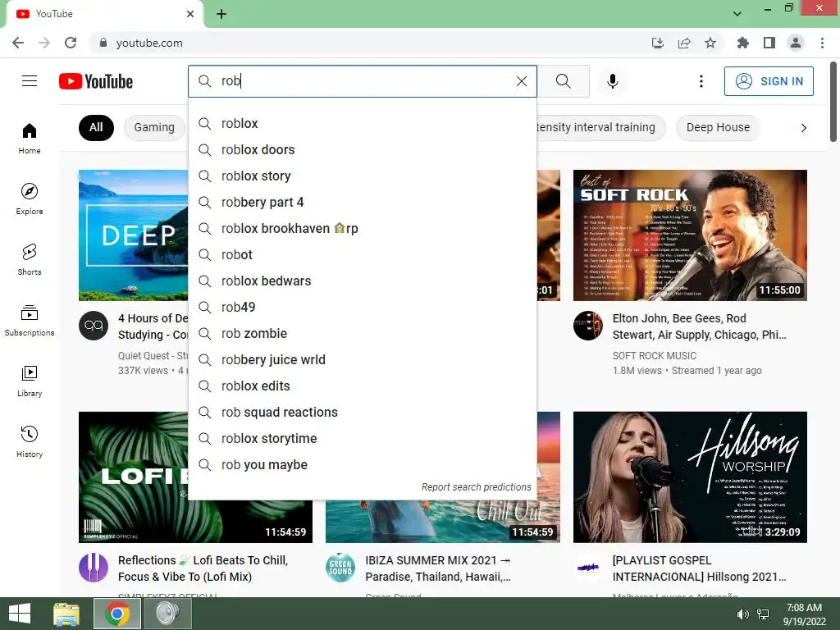Open Chrome three-dot menu
840x630 pixels.
(822, 43)
